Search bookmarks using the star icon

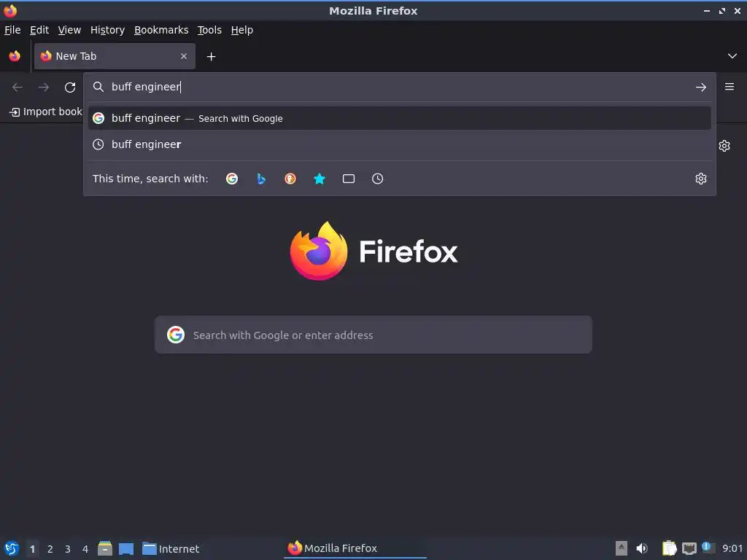pos(320,179)
